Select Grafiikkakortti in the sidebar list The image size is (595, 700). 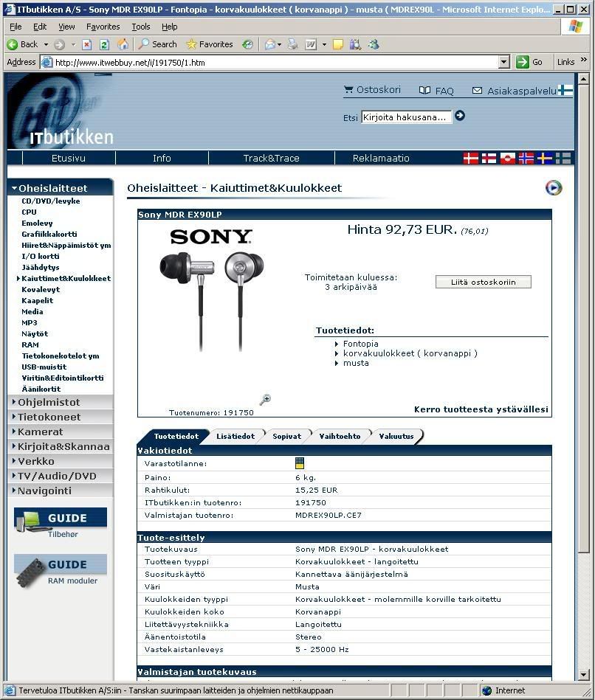point(49,234)
